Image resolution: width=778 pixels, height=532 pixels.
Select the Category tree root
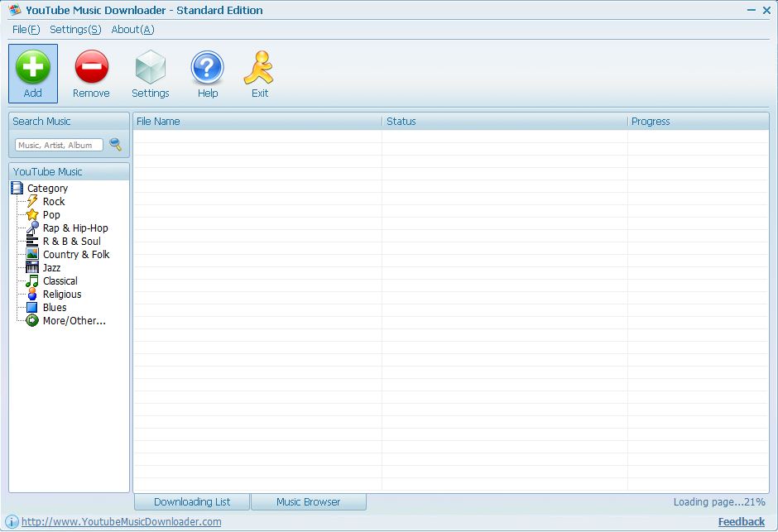48,189
